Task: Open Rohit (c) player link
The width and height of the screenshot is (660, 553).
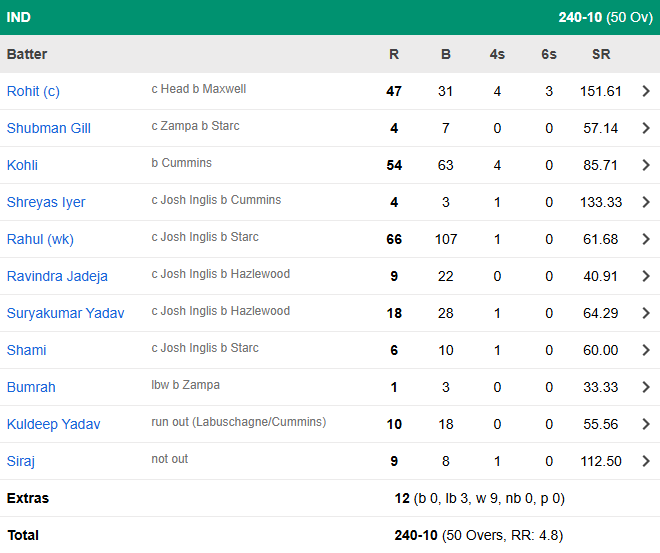Action: (x=33, y=91)
